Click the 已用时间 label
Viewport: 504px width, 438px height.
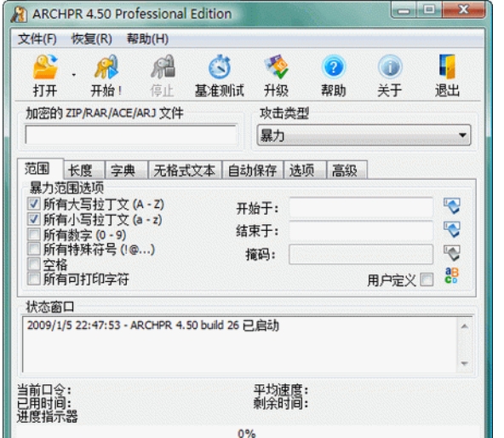(x=44, y=403)
